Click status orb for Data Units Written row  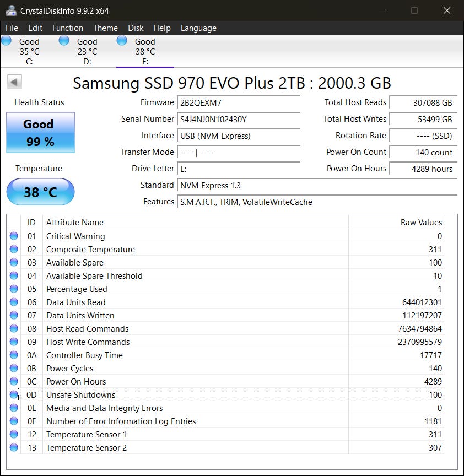click(x=14, y=315)
